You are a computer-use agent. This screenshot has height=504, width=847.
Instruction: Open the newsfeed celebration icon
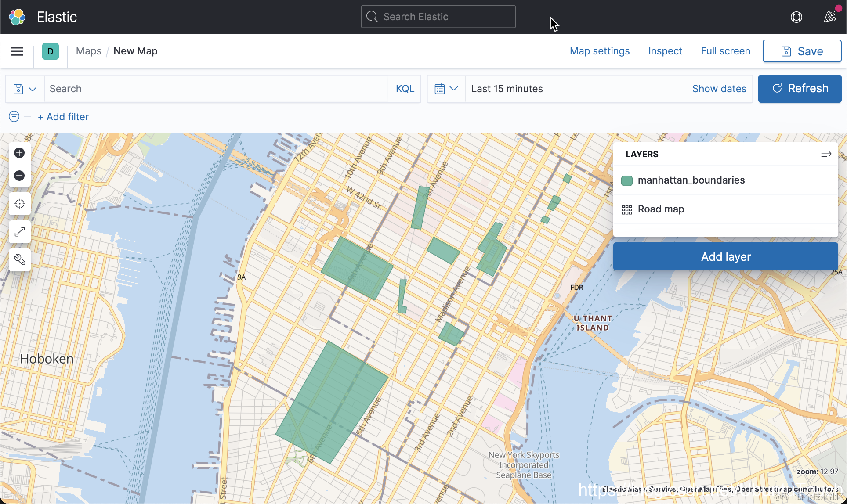point(829,17)
